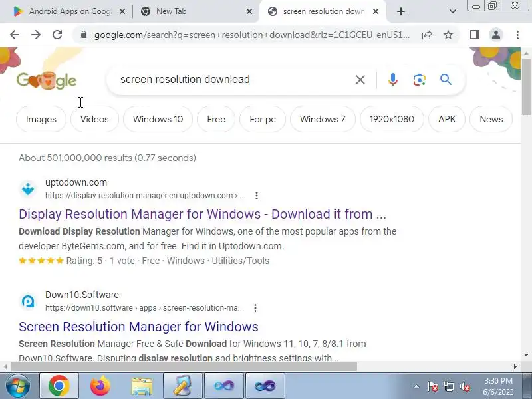Screen dimensions: 532x399
Task: Open Screen Resolution Manager for Windows link
Action: coord(138,327)
